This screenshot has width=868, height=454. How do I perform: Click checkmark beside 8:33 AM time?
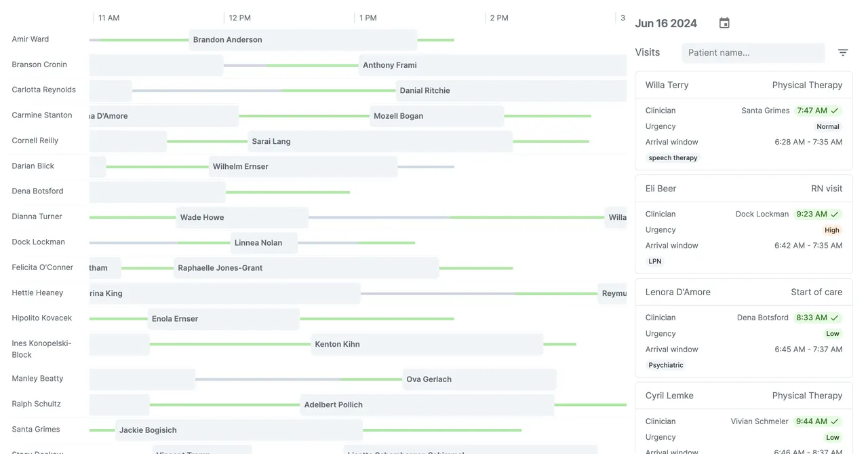tap(835, 318)
